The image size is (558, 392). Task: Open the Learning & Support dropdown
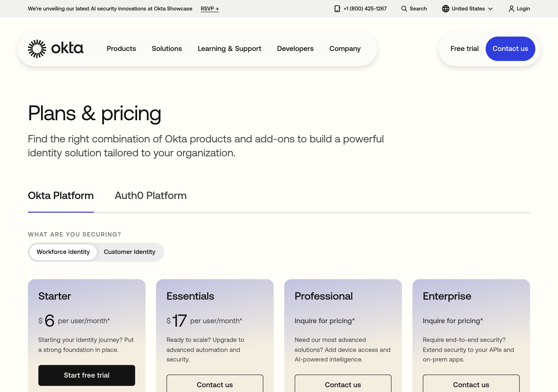pyautogui.click(x=230, y=49)
